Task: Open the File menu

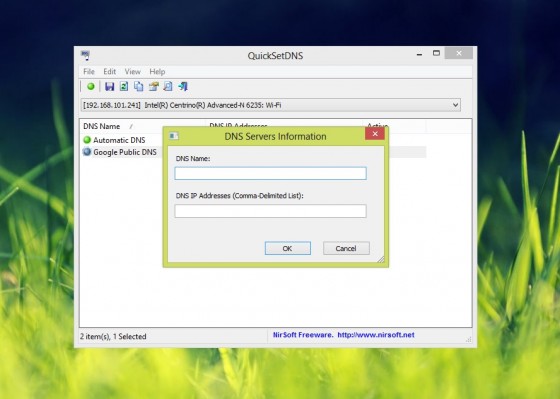Action: [89, 71]
